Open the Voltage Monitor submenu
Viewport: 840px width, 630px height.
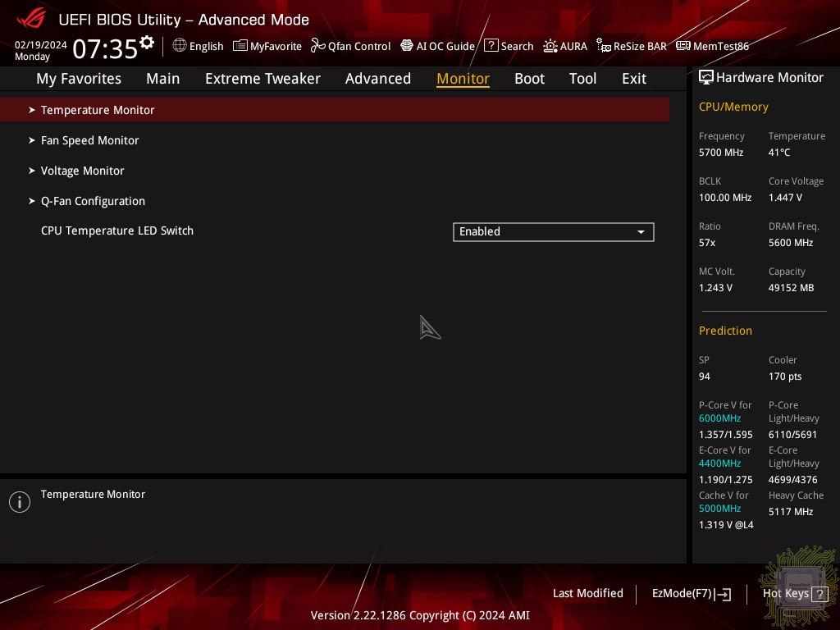coord(82,171)
